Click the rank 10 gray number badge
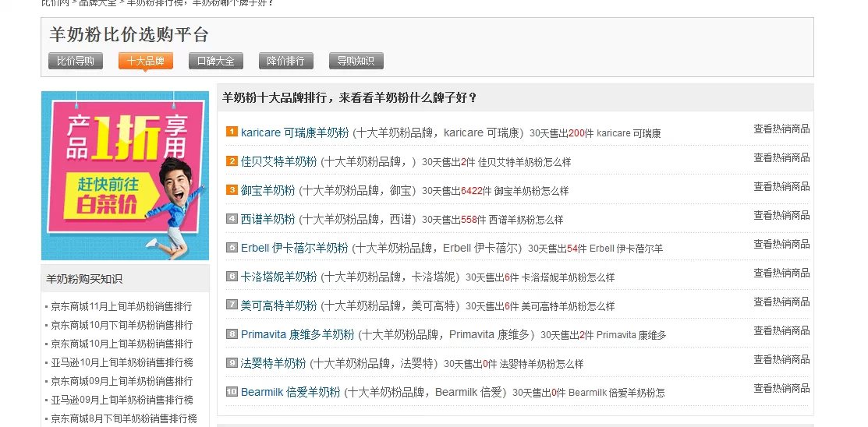This screenshot has height=427, width=868. (x=232, y=391)
